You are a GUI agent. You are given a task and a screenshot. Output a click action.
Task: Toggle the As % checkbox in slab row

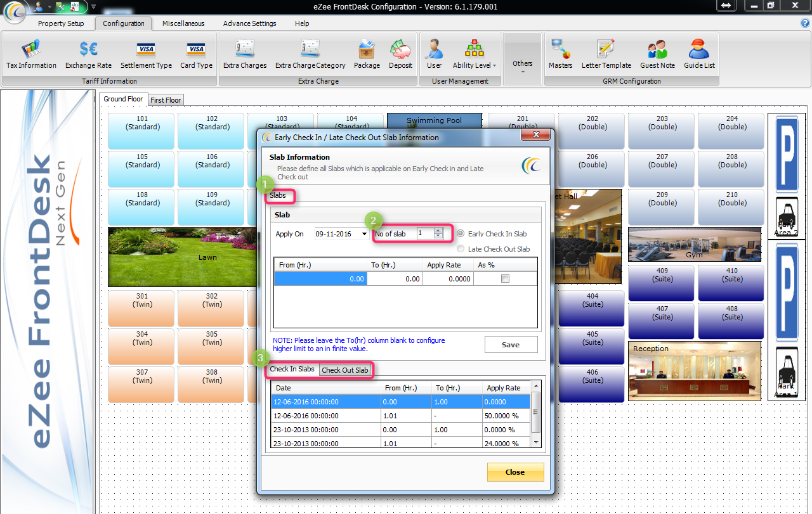pyautogui.click(x=506, y=279)
